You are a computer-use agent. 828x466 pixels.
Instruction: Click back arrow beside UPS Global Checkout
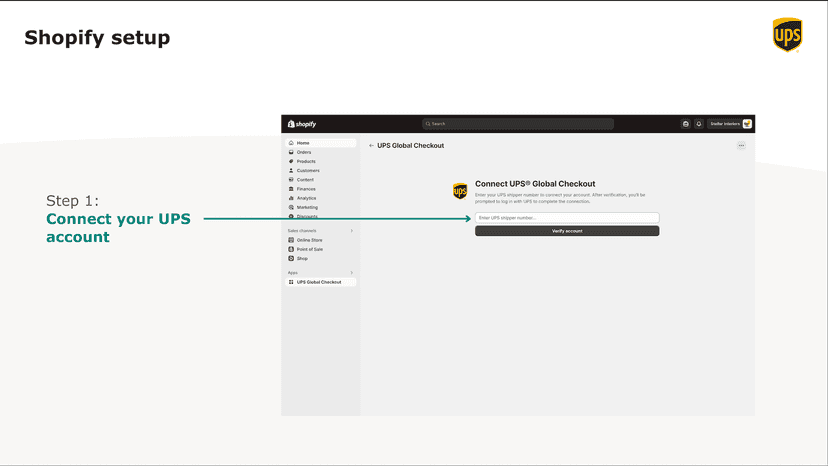[x=371, y=145]
